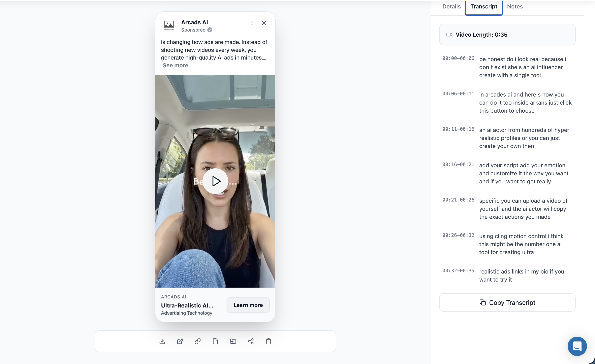Select timestamp 00:21–00:26
595x364 pixels.
458,200
